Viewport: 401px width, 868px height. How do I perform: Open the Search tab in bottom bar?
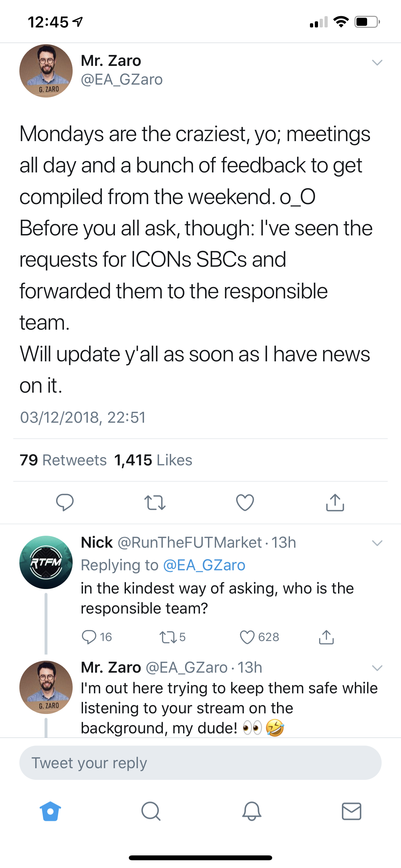pos(151,811)
